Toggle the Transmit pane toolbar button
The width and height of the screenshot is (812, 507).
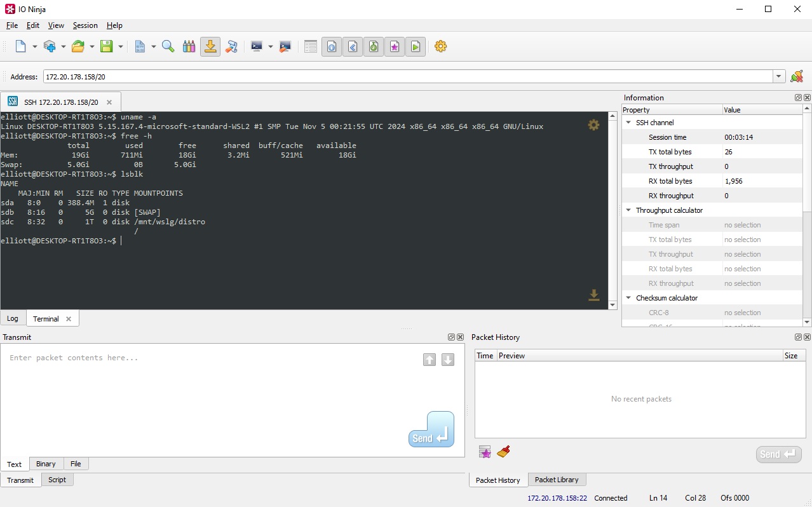pyautogui.click(x=353, y=46)
